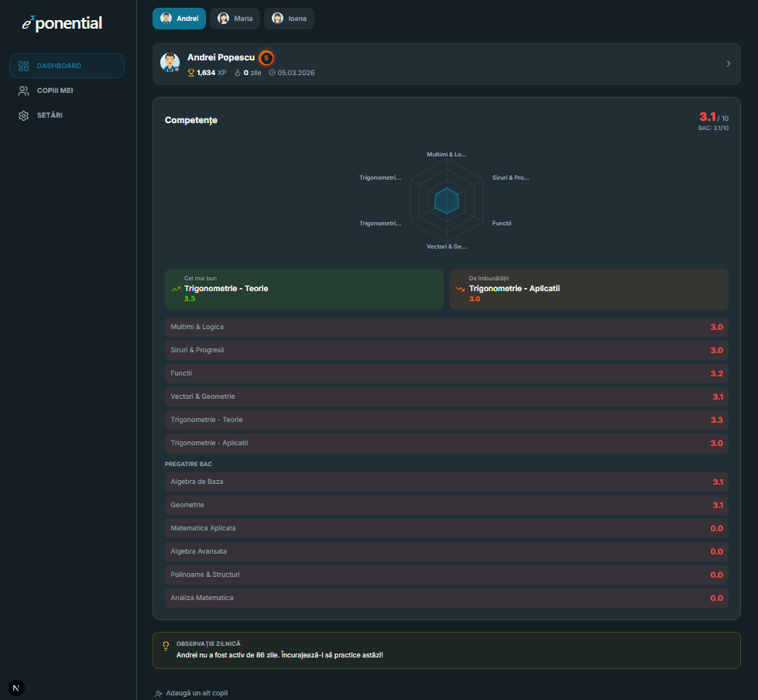
Task: Click the 05.03.2026 date
Action: pos(296,73)
